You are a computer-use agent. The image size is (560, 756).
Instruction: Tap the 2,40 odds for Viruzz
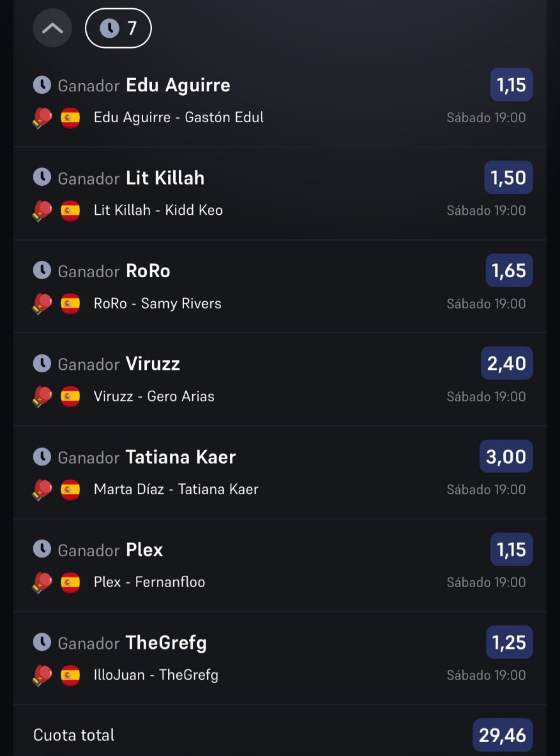tap(507, 364)
